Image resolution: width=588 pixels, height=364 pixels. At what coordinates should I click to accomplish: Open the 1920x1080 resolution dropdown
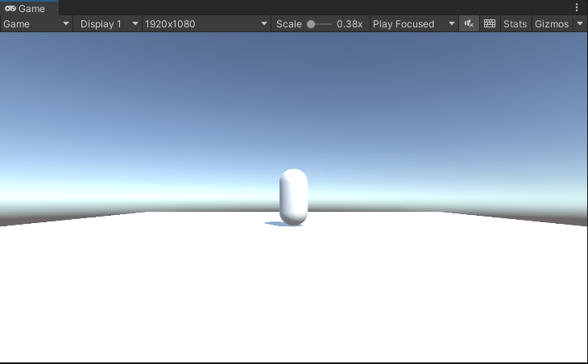click(x=206, y=24)
